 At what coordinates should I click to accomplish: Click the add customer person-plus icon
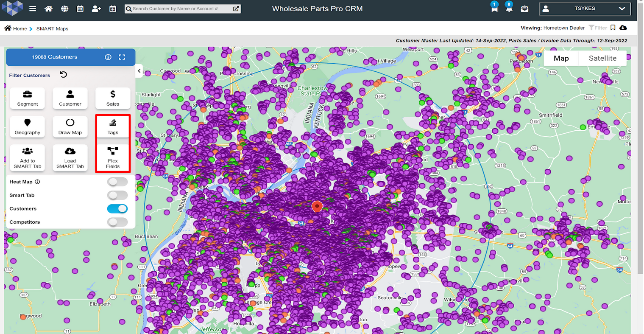(x=96, y=8)
